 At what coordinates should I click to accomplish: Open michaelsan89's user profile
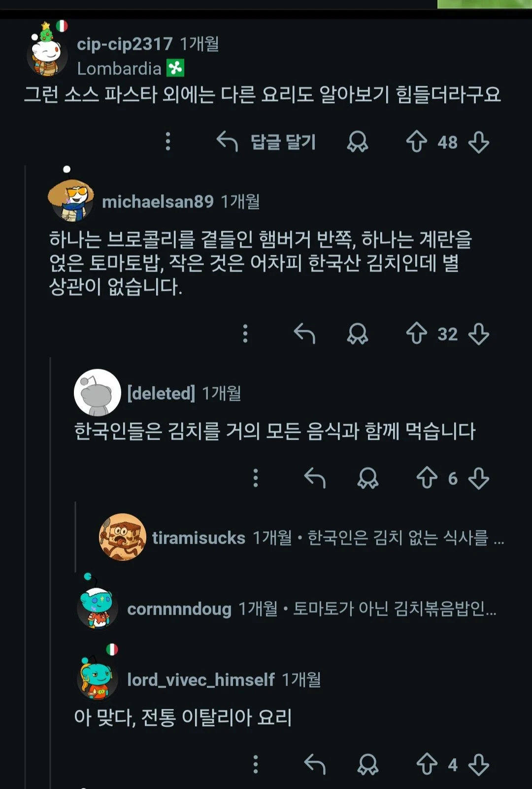pos(158,202)
